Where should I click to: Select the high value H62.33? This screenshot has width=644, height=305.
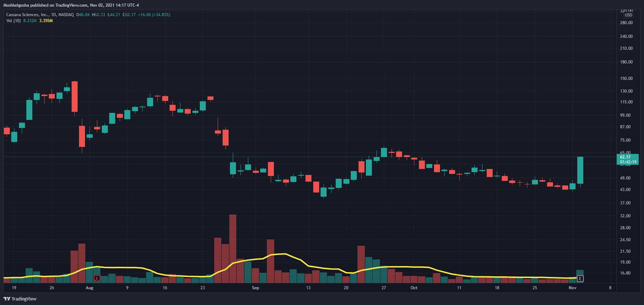[98, 15]
